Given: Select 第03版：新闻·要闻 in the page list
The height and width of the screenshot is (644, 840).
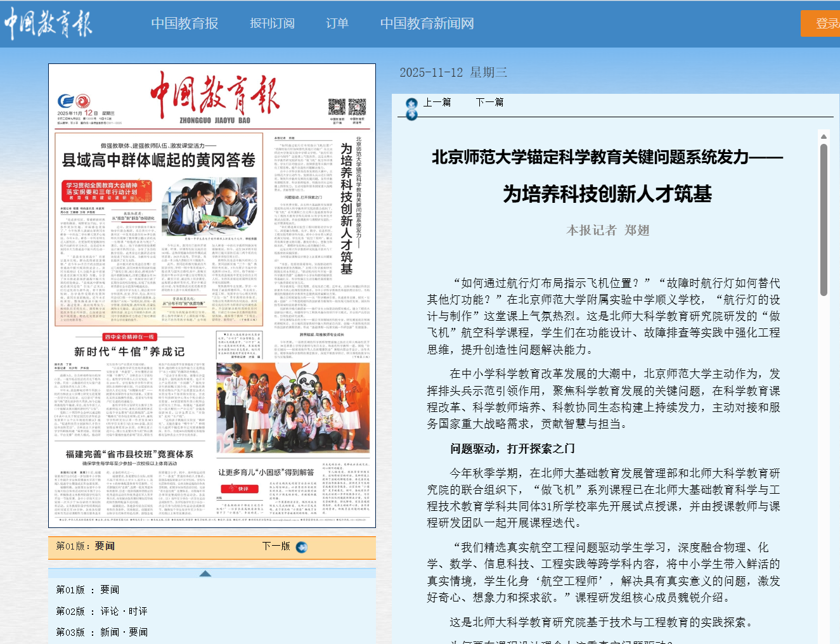Looking at the screenshot, I should [101, 633].
